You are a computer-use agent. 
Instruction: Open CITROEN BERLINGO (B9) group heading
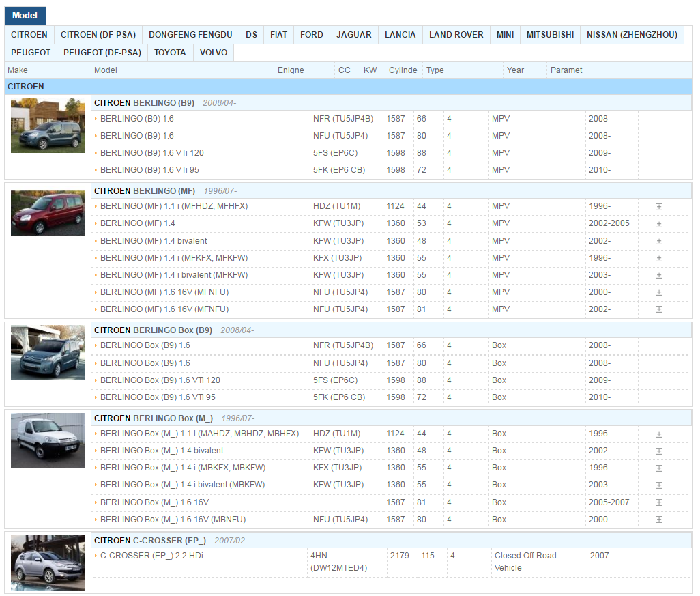click(144, 103)
